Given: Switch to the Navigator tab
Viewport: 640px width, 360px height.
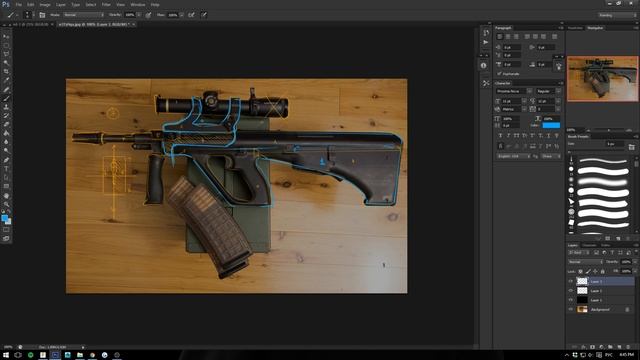Looking at the screenshot, I should 595,28.
